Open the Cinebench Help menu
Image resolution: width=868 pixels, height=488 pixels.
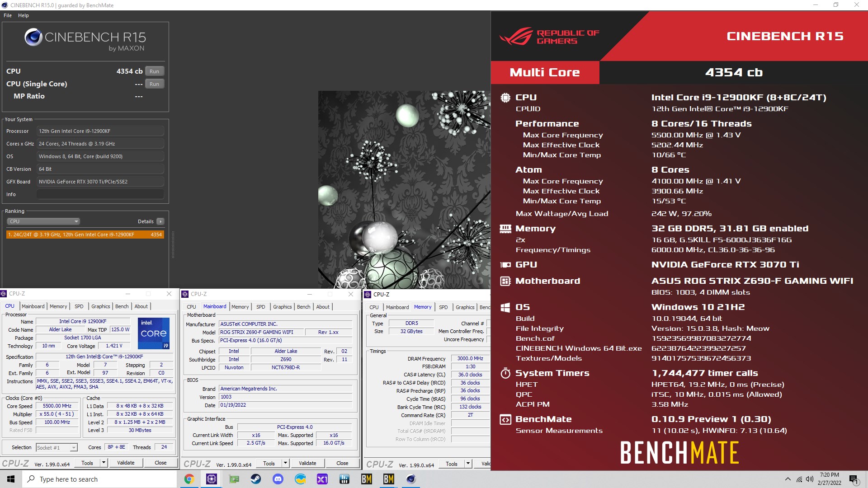[24, 15]
